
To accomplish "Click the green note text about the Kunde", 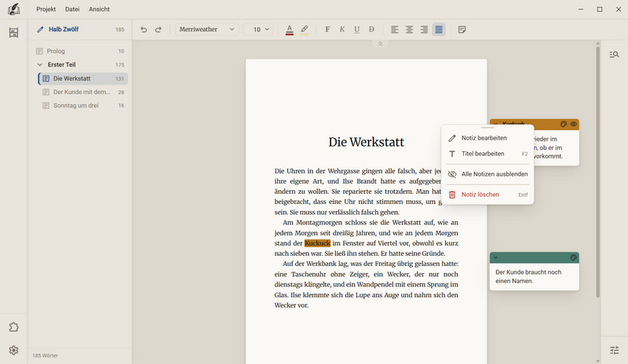I will coord(528,276).
